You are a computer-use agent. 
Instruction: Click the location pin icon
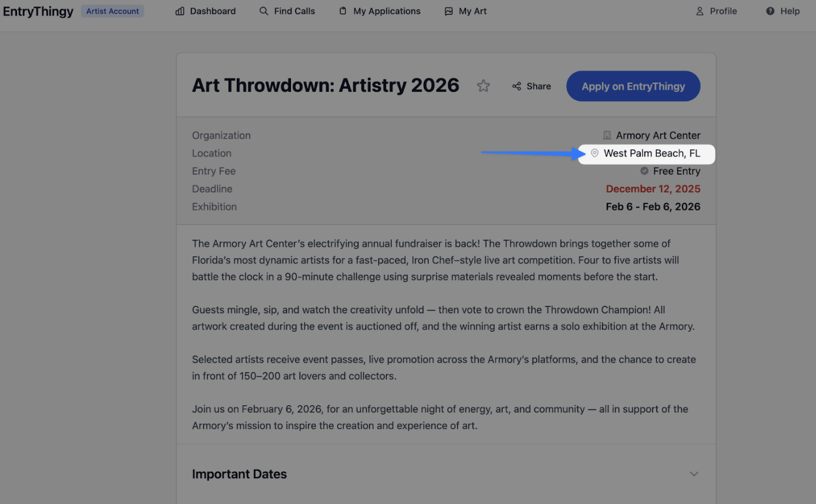(x=594, y=153)
